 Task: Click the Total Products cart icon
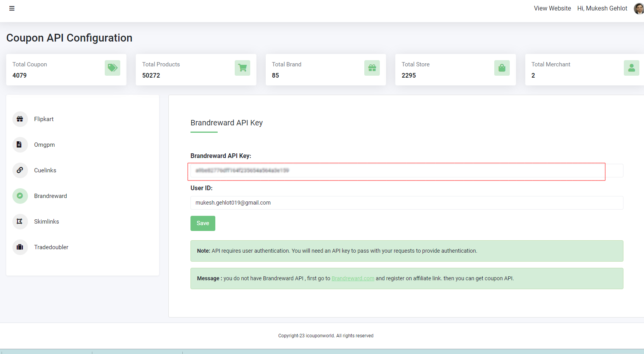point(242,68)
